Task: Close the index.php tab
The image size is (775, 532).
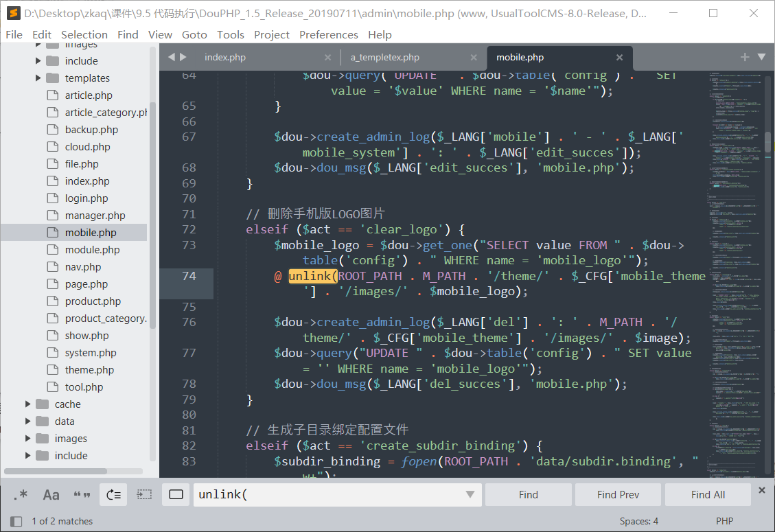Action: 327,58
